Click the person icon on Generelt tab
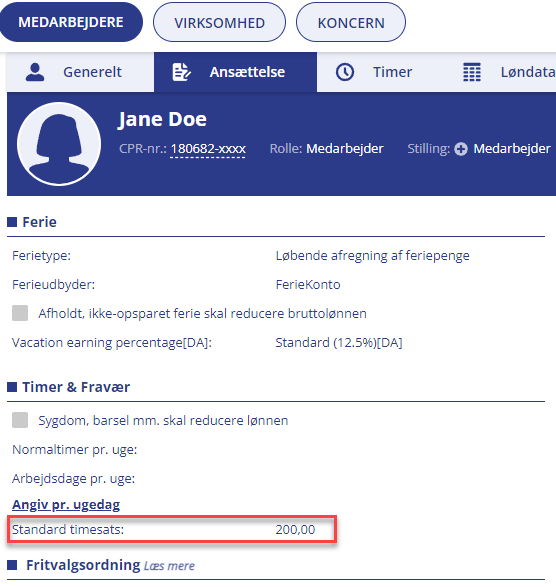Viewport: 556px width, 587px height. pos(35,72)
